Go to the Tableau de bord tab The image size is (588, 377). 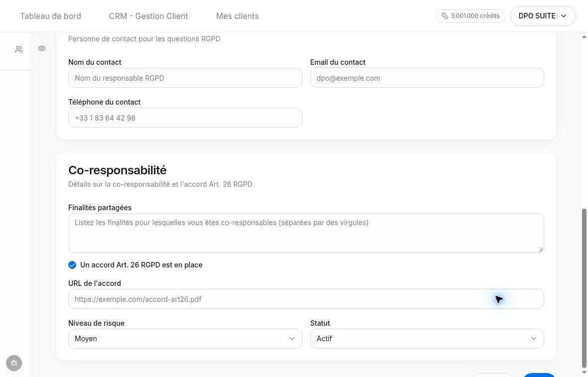point(51,16)
